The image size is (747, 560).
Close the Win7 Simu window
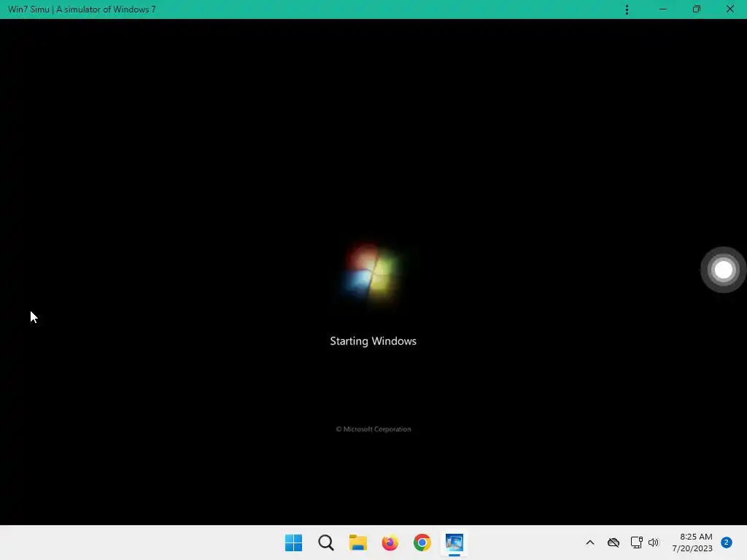click(729, 9)
